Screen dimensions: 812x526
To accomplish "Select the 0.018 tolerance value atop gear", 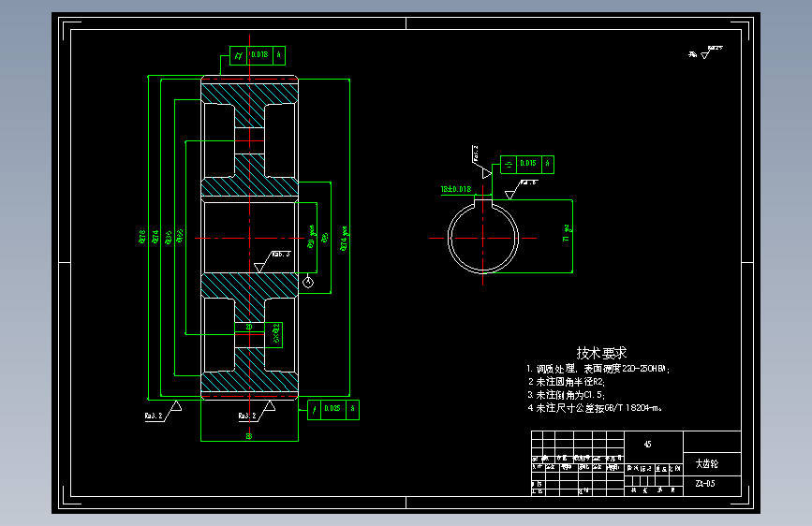I will coord(259,54).
